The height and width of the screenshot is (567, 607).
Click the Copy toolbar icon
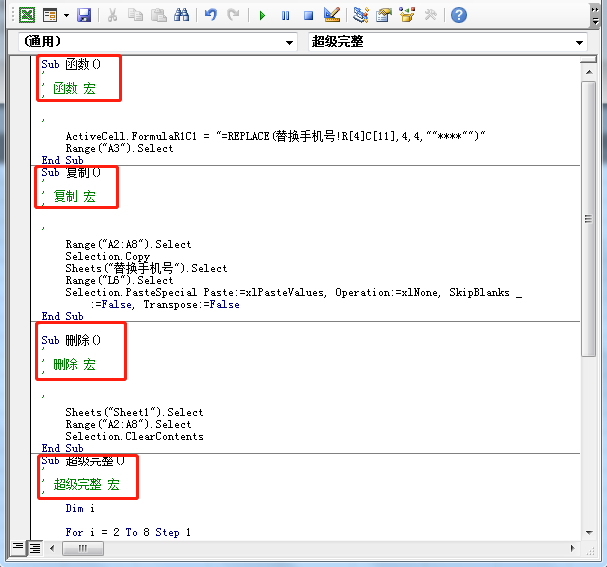(135, 15)
